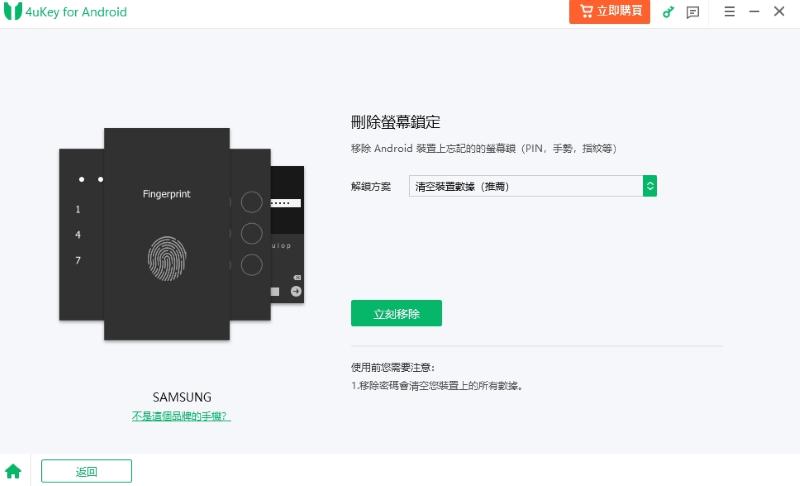Select the keyboard password phone card

(x=287, y=235)
